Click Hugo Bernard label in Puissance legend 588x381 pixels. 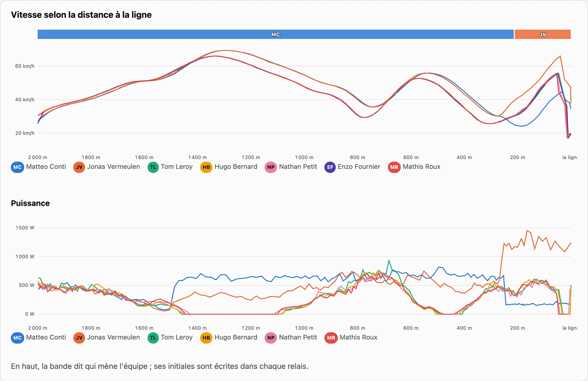tap(236, 337)
